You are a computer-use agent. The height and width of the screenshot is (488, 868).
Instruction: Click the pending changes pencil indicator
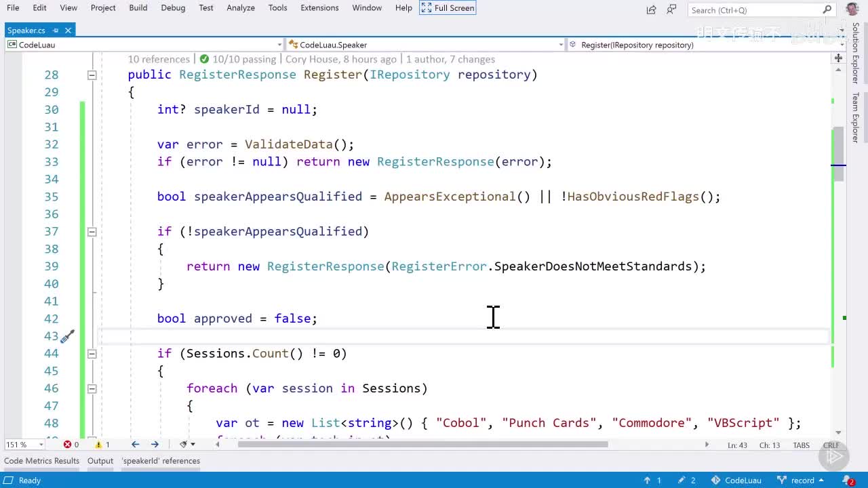(x=686, y=481)
